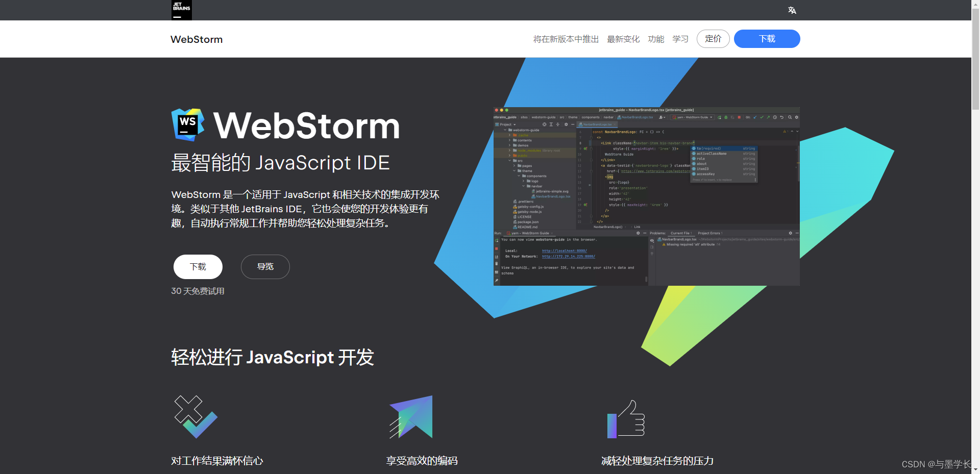Viewport: 980px width, 474px height.
Task: Click the thumbs-up icon
Action: click(x=626, y=419)
